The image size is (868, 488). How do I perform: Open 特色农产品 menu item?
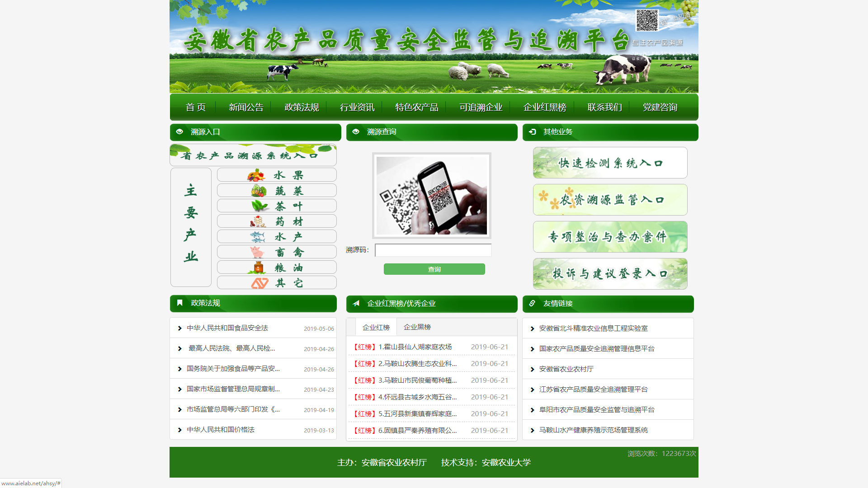pyautogui.click(x=417, y=107)
